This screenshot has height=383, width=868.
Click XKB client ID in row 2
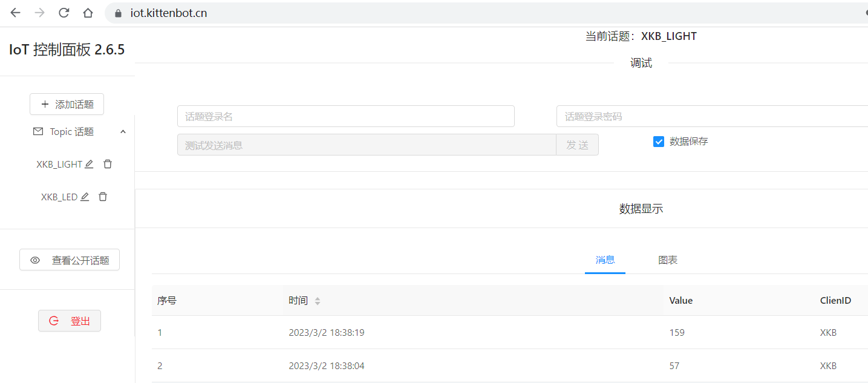coord(829,366)
